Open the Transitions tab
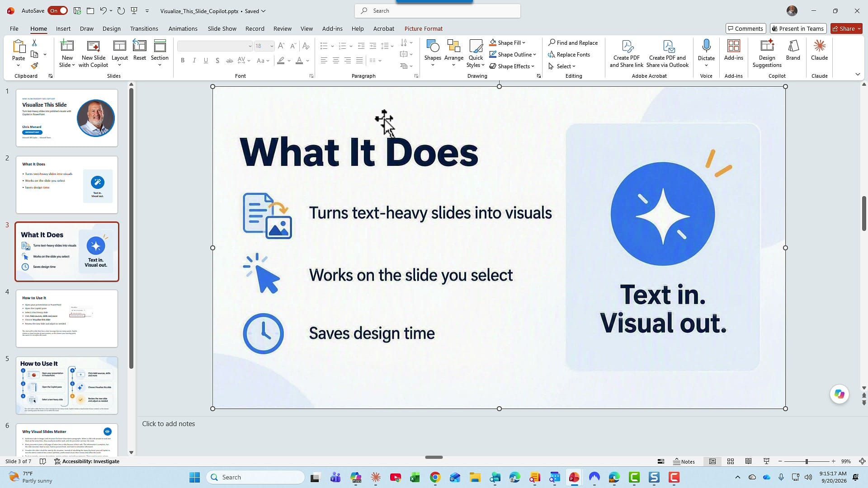868x488 pixels. [x=144, y=28]
